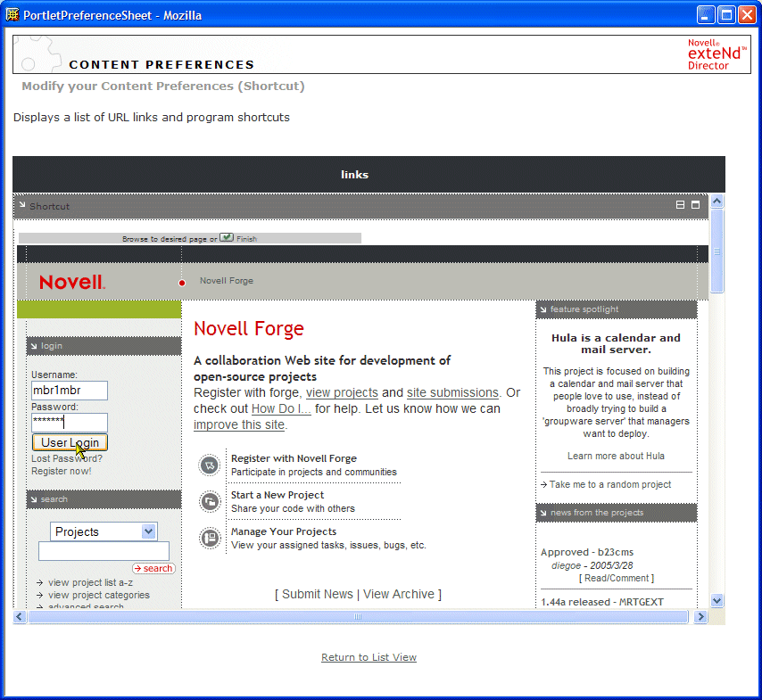The width and height of the screenshot is (762, 700).
Task: Click the horizontal scrollbar right arrow
Action: (x=700, y=617)
